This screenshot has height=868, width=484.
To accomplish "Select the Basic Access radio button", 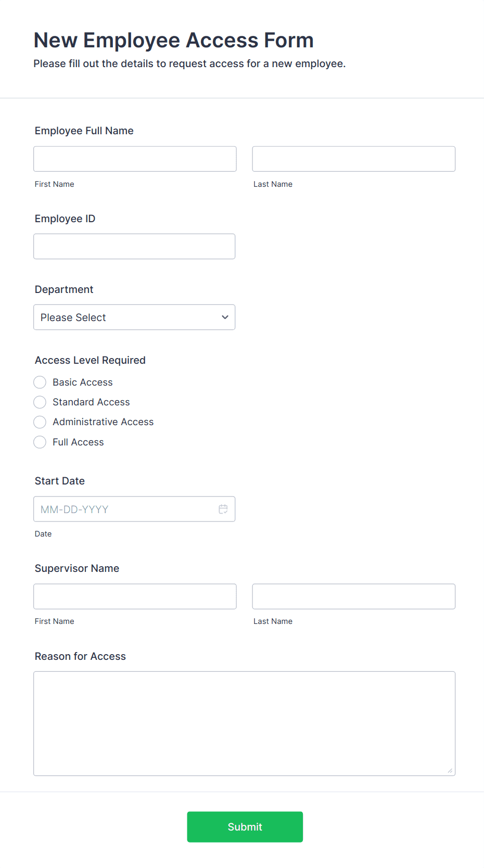I will point(40,382).
